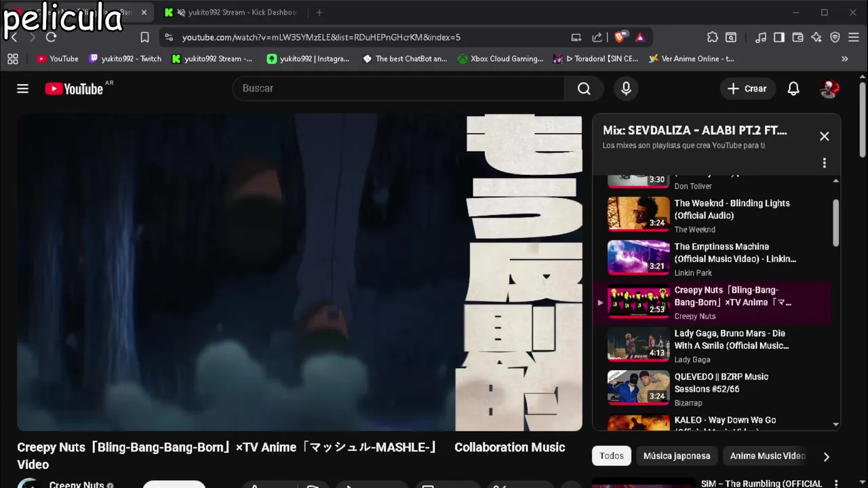Click the playlist scrollbar thumb

coord(835,223)
